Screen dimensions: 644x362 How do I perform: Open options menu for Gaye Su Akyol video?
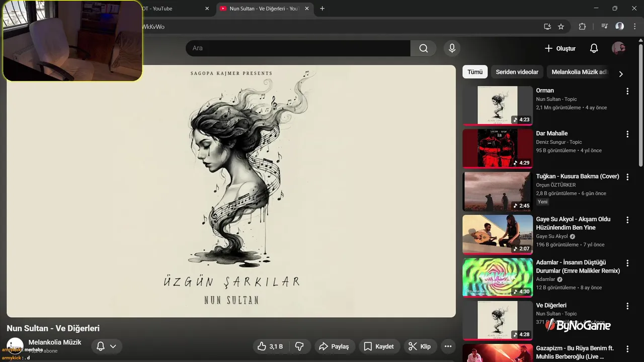click(x=627, y=220)
